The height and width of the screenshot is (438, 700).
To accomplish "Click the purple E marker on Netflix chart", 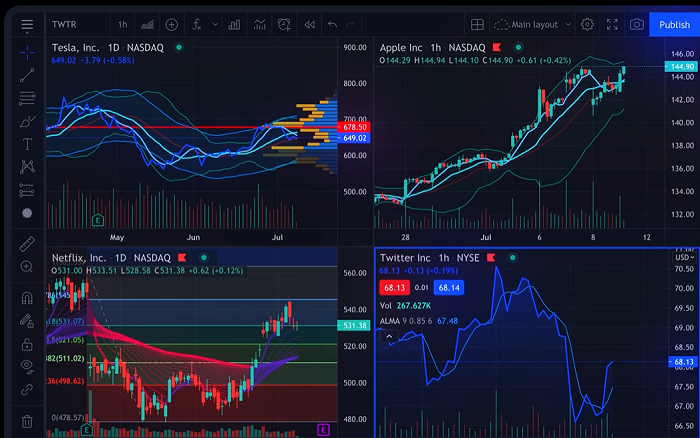I will [x=323, y=430].
